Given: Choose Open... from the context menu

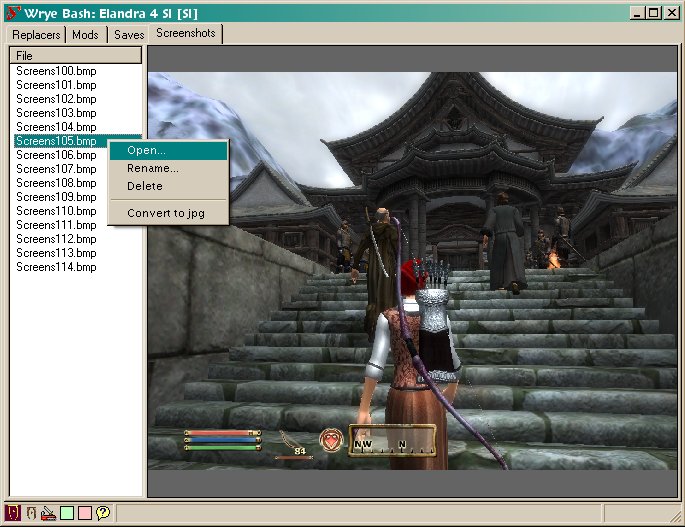Looking at the screenshot, I should [169, 150].
